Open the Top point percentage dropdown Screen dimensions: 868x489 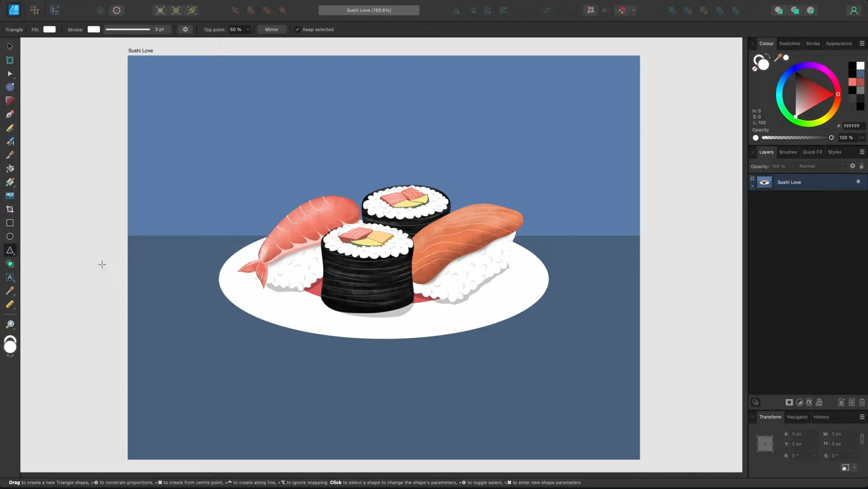click(x=248, y=29)
